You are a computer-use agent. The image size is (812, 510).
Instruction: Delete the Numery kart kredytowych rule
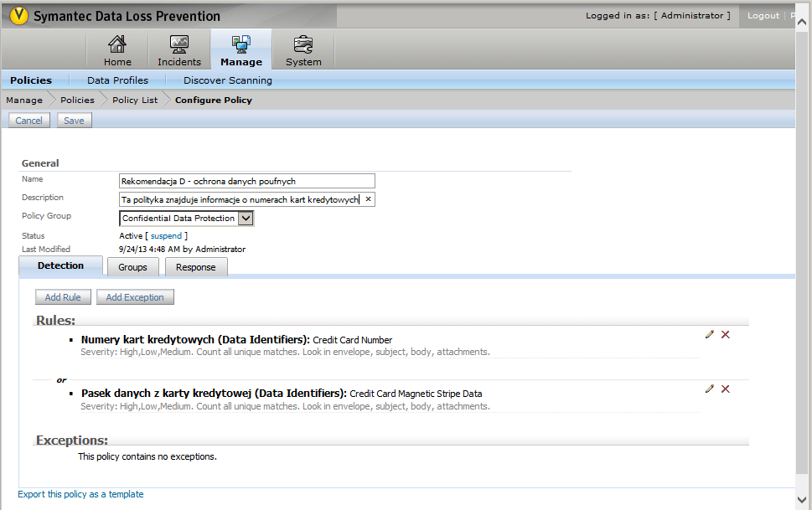coord(726,334)
